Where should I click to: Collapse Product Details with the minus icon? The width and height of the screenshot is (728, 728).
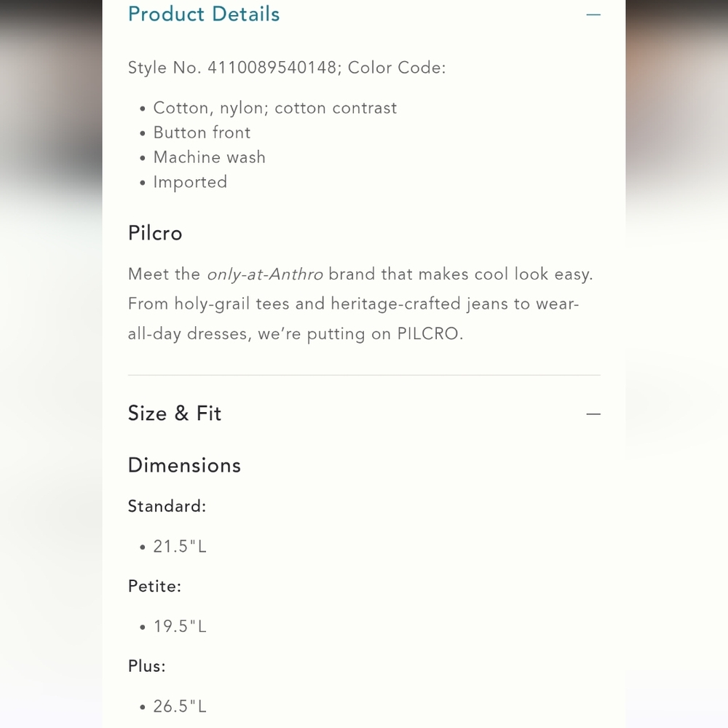(593, 15)
